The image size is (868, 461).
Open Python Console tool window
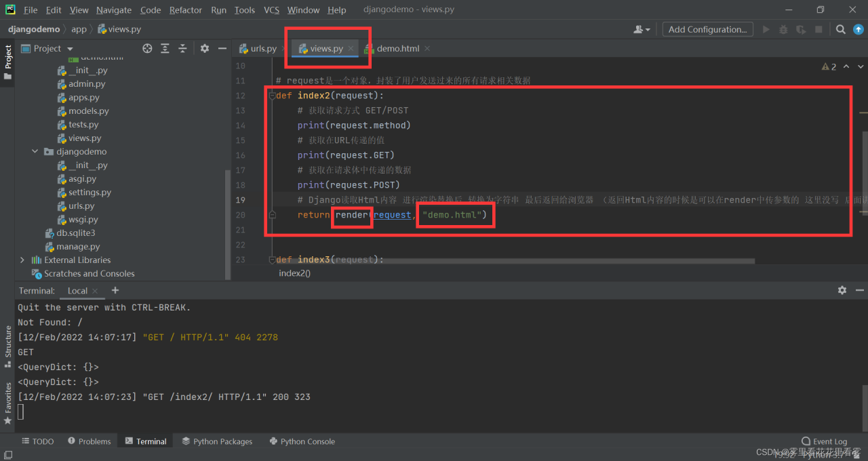coord(302,441)
